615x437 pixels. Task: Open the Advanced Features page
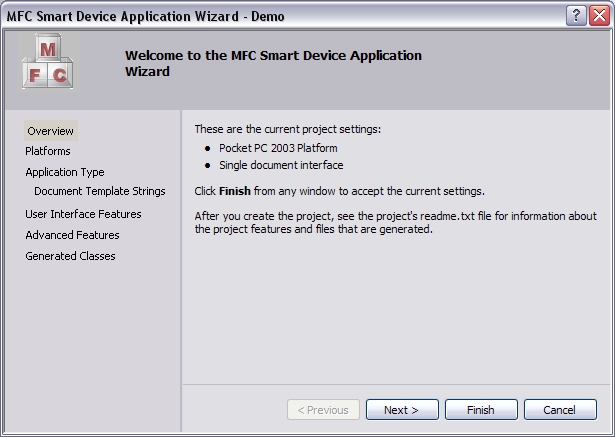72,235
